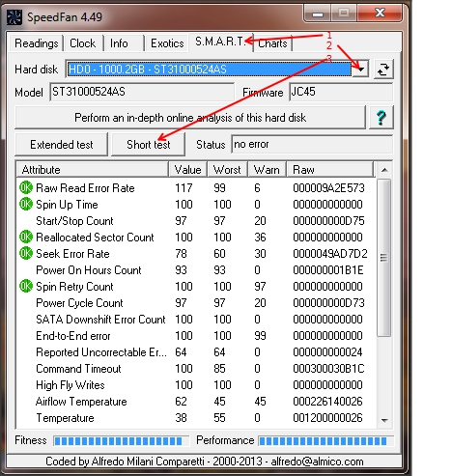The height and width of the screenshot is (476, 452).
Task: Open the Exotics tab
Action: pyautogui.click(x=167, y=43)
